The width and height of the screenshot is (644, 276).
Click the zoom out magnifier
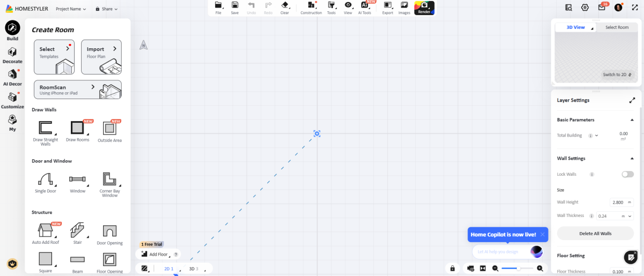coord(495,268)
